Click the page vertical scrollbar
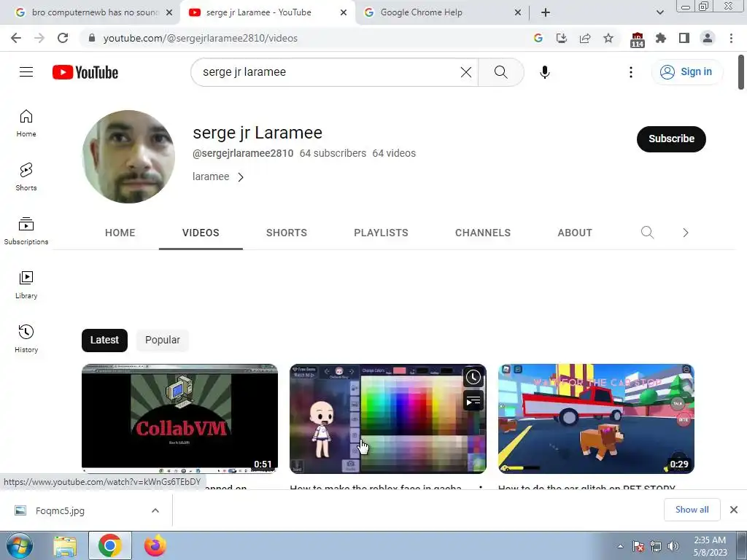Image resolution: width=747 pixels, height=560 pixels. (741, 72)
